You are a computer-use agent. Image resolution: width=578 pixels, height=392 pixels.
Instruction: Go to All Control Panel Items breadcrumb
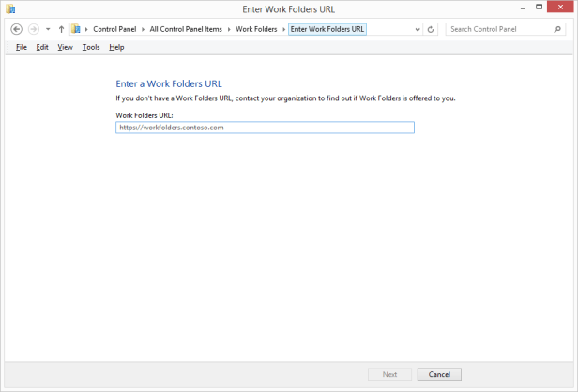click(x=186, y=29)
